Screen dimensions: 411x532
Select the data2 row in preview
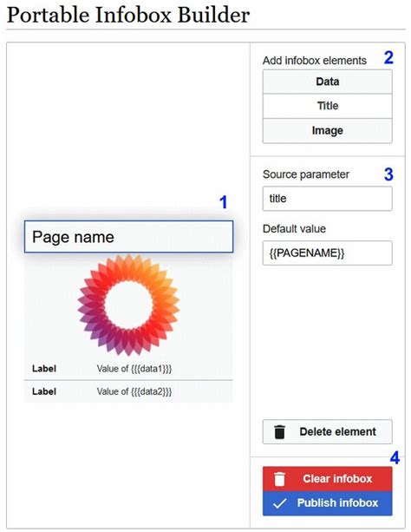point(128,391)
